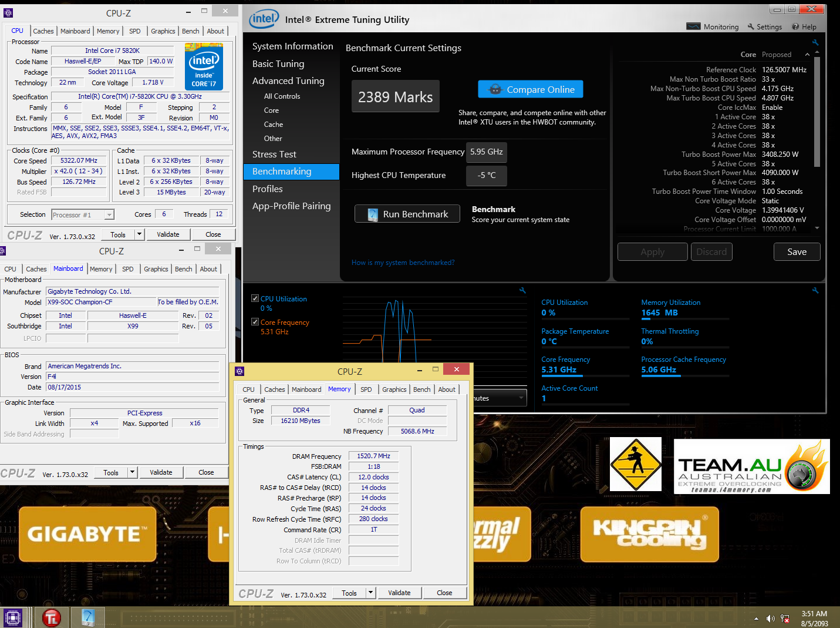Open CPU tab in Memory CPU-Z window

coord(249,389)
